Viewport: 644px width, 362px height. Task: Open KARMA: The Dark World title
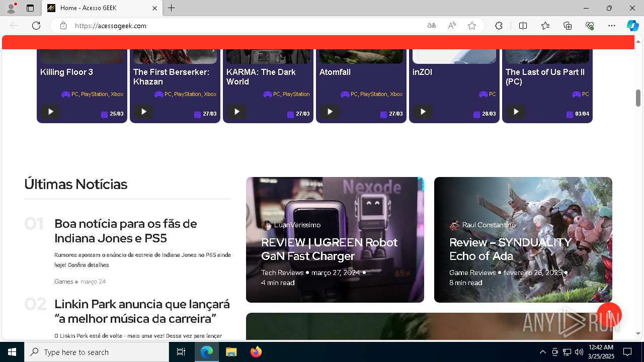pos(261,77)
